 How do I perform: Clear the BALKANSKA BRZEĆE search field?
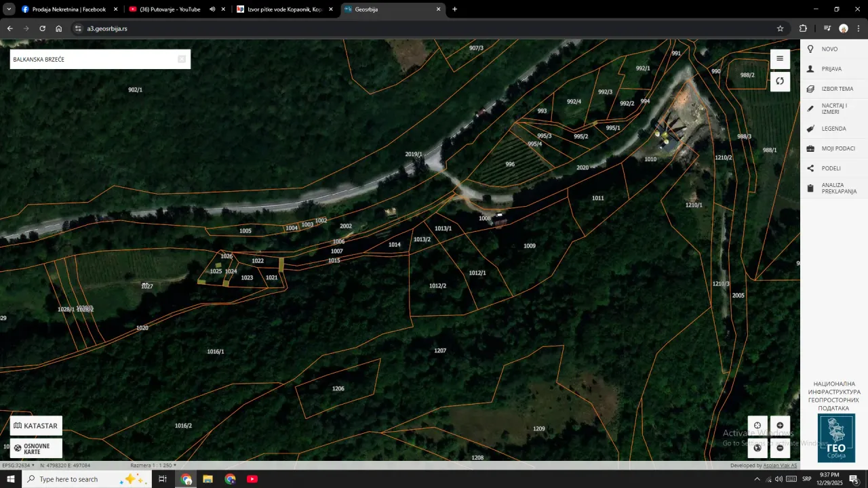point(182,59)
